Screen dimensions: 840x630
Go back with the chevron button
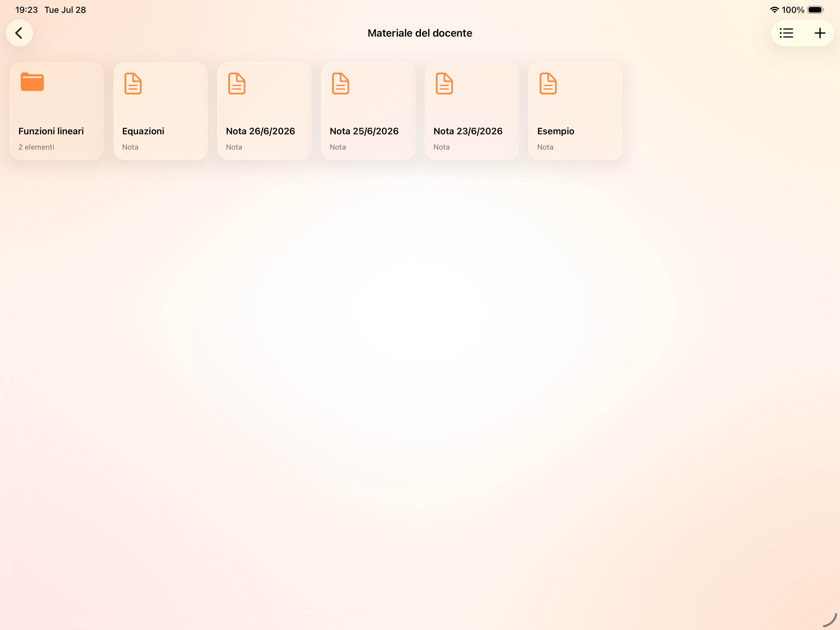(x=19, y=33)
